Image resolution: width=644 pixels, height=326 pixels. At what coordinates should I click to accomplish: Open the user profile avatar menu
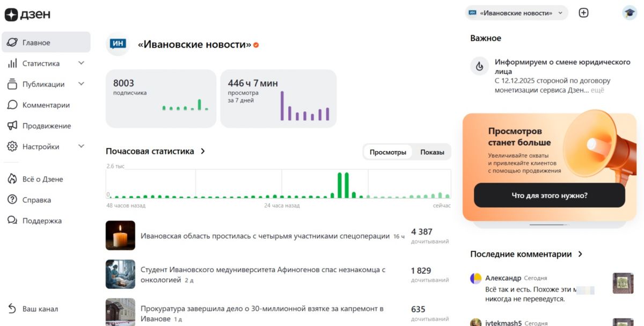pyautogui.click(x=629, y=13)
